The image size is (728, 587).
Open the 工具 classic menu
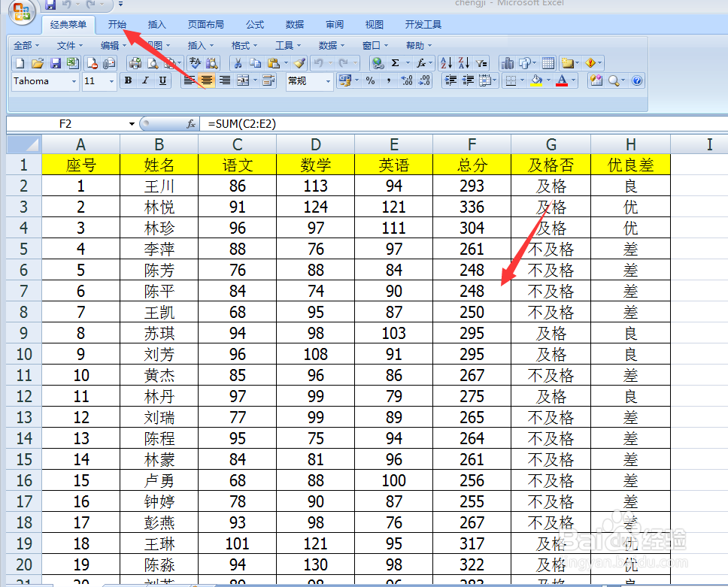click(288, 46)
